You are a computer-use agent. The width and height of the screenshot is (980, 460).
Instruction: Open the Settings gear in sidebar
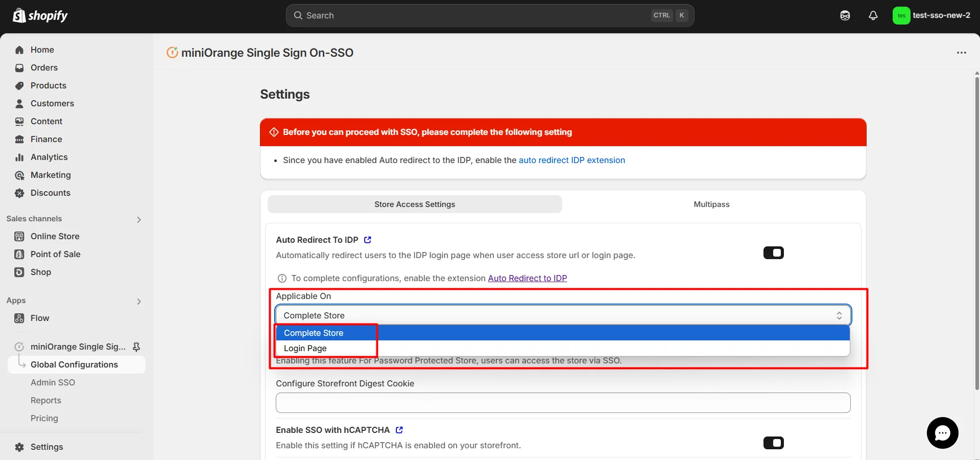[19, 447]
